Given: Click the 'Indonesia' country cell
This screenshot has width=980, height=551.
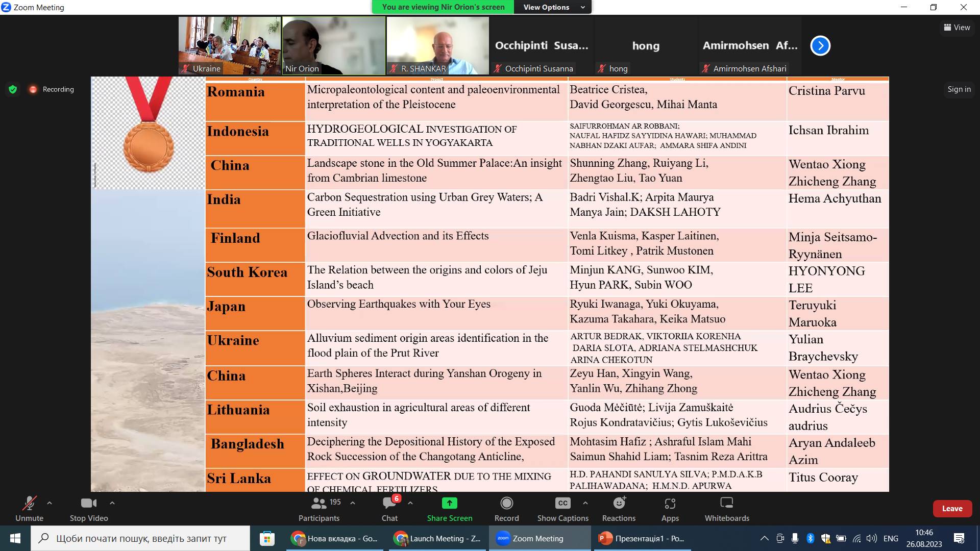Looking at the screenshot, I should [x=255, y=138].
